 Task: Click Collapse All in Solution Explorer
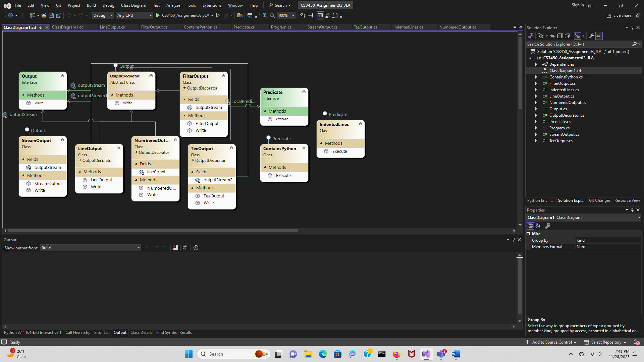click(560, 36)
